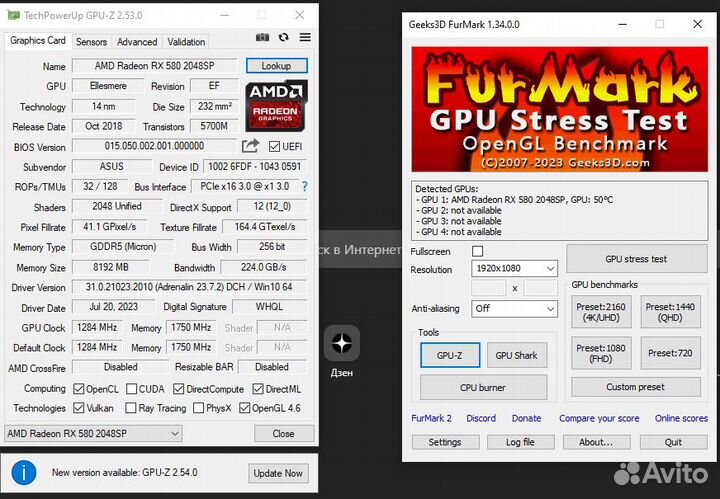Expand the FurMark Resolution dropdown
720x499 pixels.
coord(514,269)
